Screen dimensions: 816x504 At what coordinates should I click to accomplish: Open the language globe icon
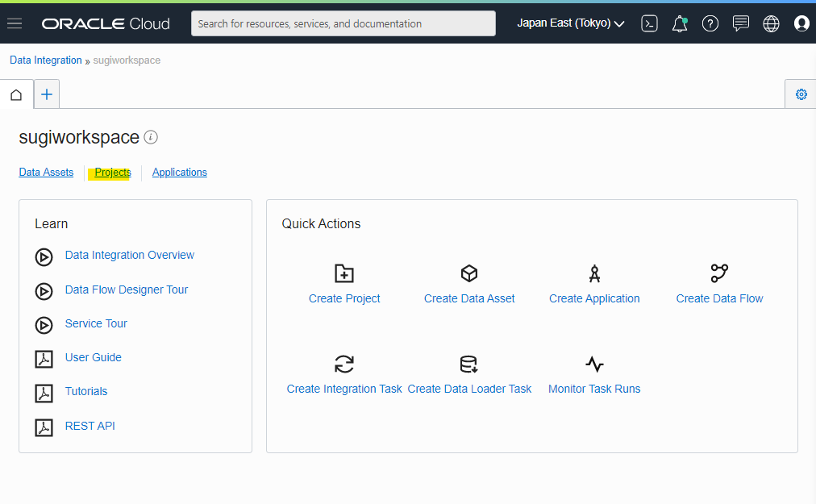[771, 23]
